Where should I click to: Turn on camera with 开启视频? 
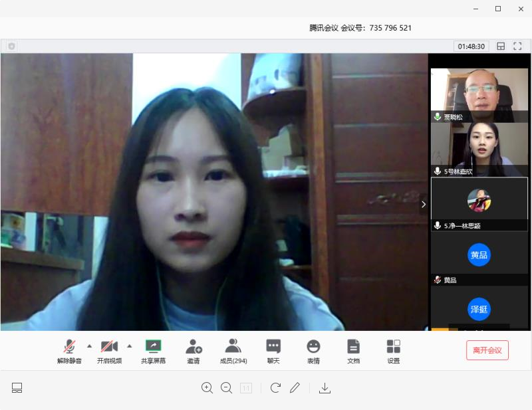point(109,350)
